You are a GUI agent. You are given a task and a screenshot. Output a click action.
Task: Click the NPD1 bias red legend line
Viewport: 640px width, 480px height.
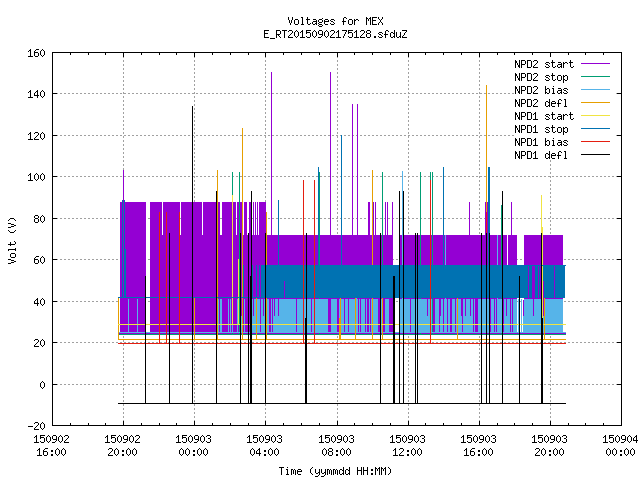(595, 142)
